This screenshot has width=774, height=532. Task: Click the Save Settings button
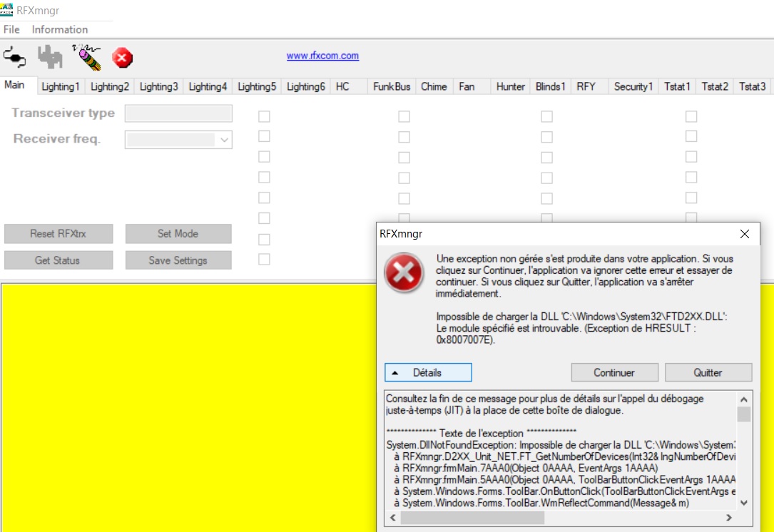click(178, 260)
